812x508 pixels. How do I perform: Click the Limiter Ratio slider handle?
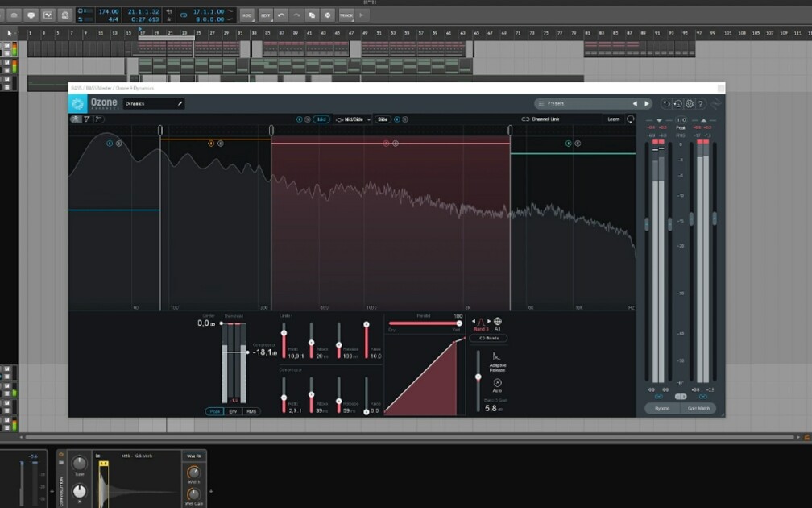[x=284, y=333]
